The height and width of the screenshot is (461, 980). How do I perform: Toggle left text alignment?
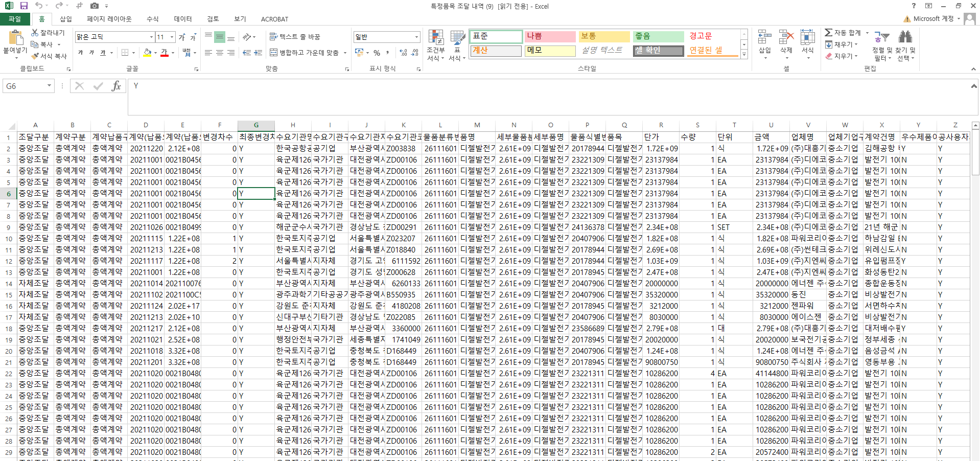[208, 53]
